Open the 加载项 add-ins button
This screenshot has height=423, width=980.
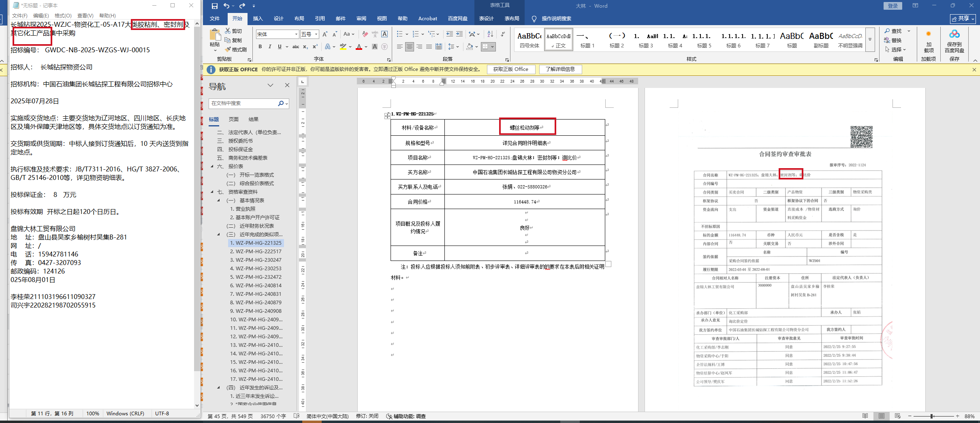929,42
